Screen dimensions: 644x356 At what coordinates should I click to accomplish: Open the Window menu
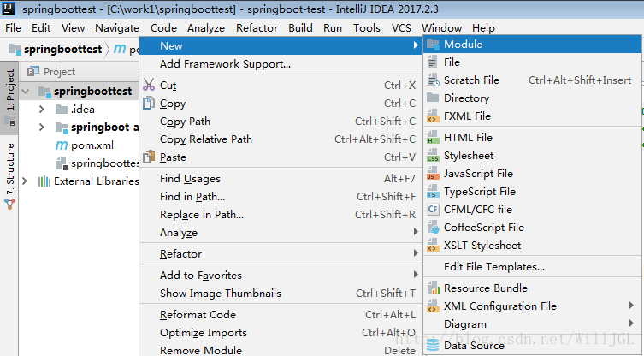[441, 28]
